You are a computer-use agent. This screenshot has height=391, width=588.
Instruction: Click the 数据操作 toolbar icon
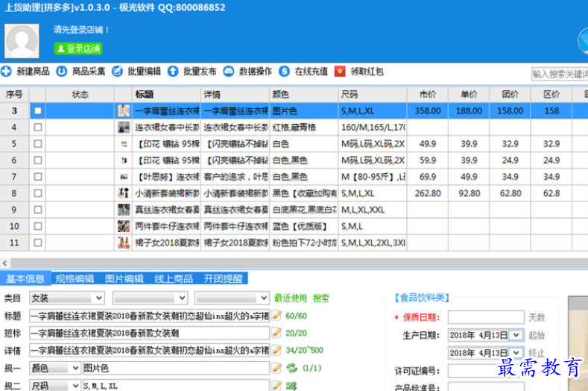tap(228, 71)
